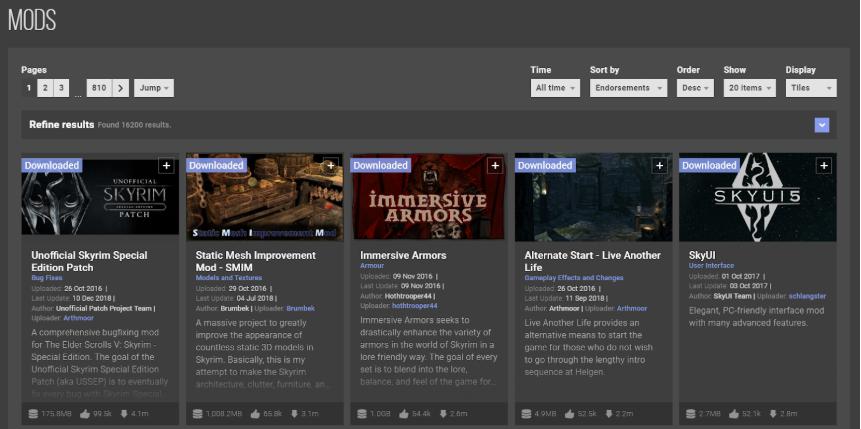Open the Show 20 items dropdown
The width and height of the screenshot is (861, 429).
coord(750,88)
